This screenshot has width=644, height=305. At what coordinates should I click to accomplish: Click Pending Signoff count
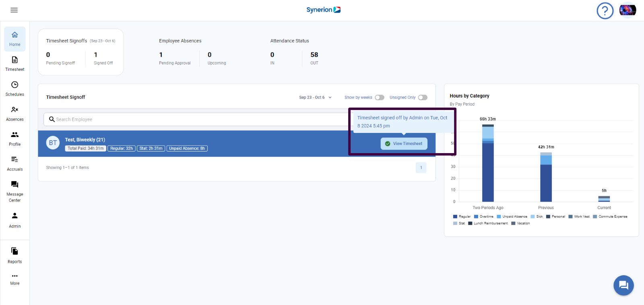click(x=48, y=55)
